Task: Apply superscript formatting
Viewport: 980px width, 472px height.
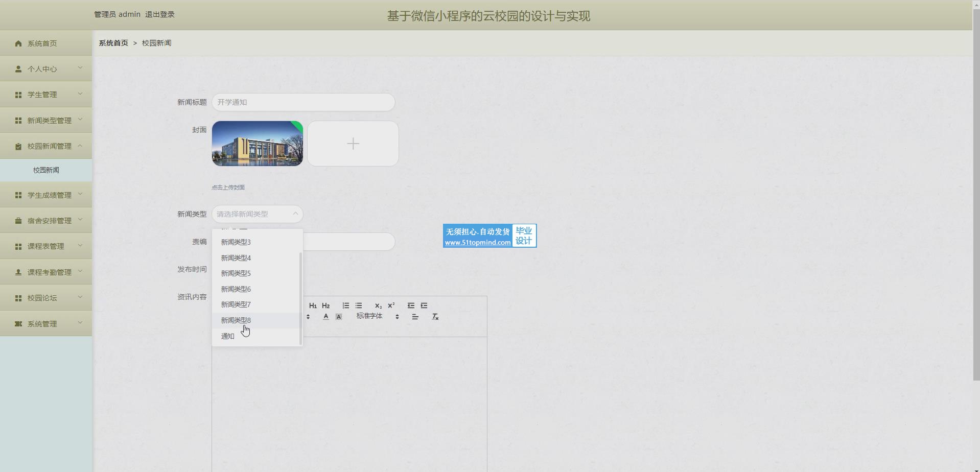Action: click(x=391, y=305)
